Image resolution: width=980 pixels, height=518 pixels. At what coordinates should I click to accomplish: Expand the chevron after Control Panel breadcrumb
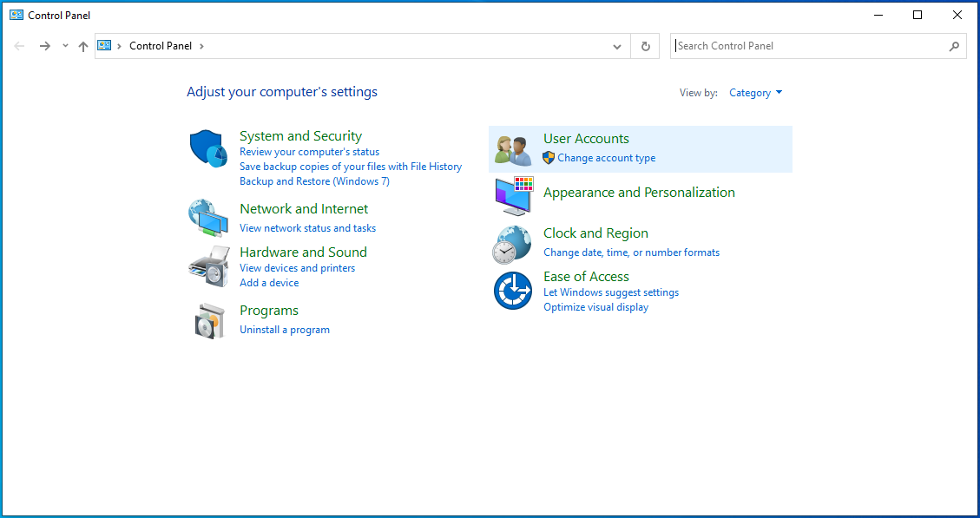[x=201, y=46]
